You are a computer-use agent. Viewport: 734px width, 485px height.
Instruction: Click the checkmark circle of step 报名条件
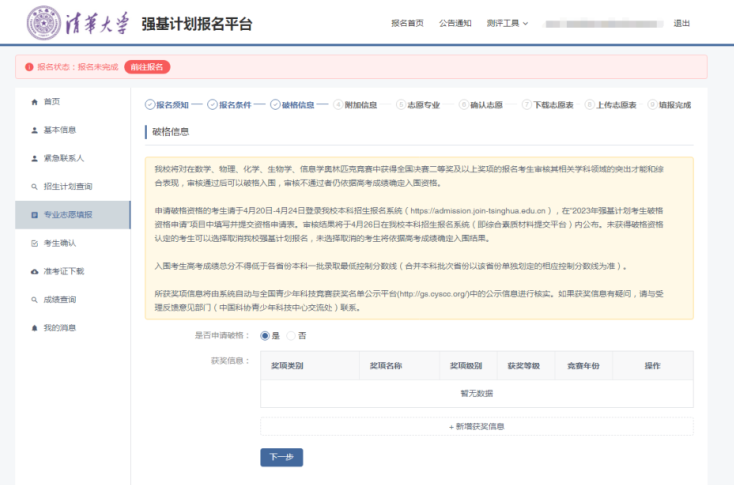point(213,105)
